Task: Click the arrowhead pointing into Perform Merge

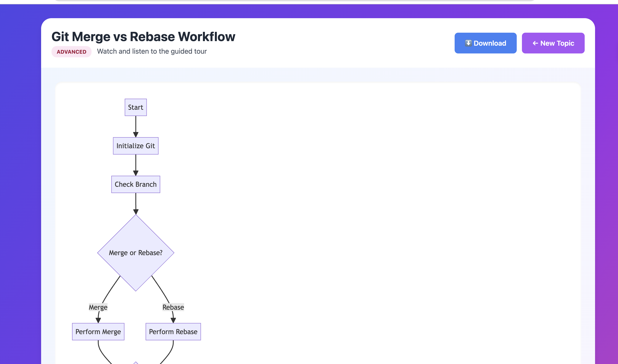Action: coord(98,320)
